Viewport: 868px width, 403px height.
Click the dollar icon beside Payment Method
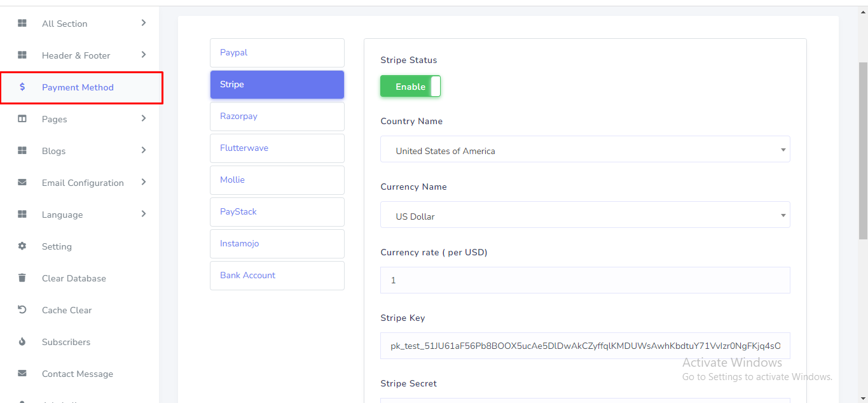pyautogui.click(x=22, y=87)
